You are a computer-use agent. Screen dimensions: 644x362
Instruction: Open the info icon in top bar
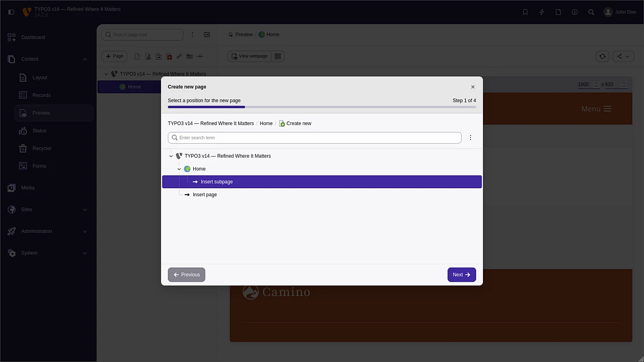coord(575,12)
